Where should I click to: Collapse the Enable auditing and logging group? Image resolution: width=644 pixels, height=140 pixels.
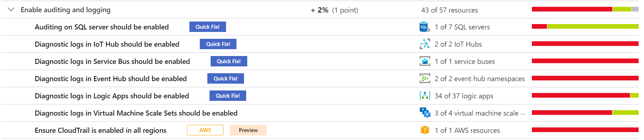coord(11,10)
